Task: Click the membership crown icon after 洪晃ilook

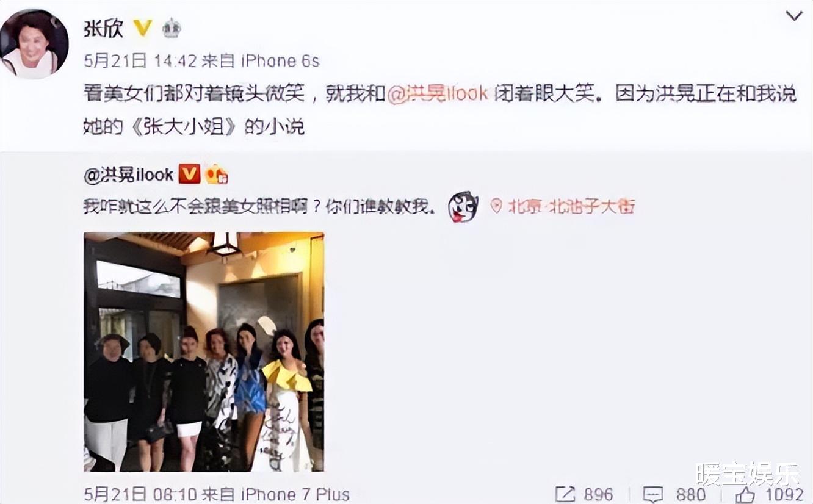Action: [216, 175]
